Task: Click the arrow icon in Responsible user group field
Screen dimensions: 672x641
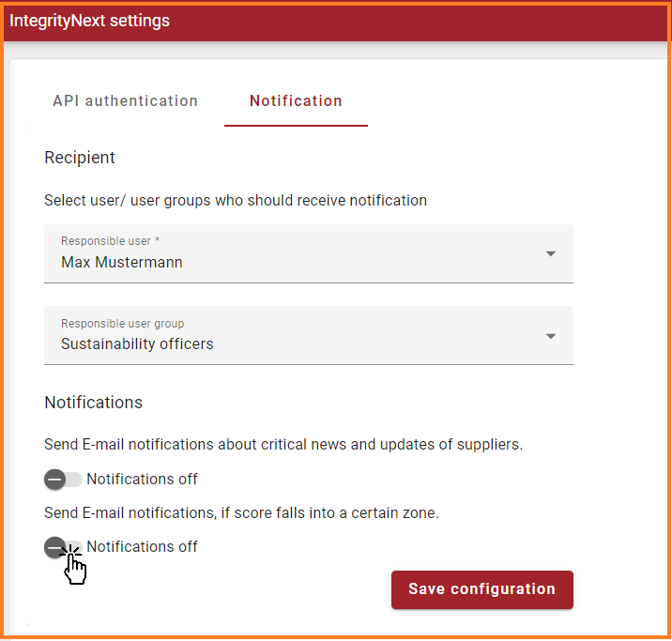Action: 551,336
